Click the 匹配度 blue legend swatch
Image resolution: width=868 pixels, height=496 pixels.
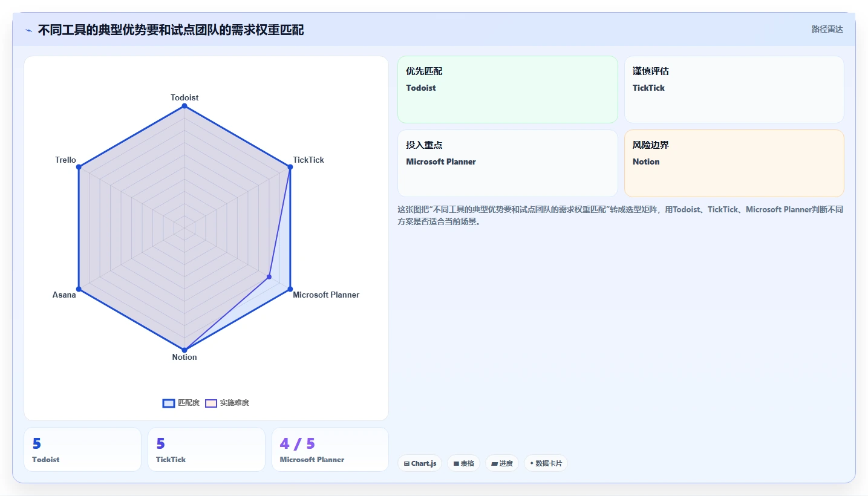coord(169,403)
